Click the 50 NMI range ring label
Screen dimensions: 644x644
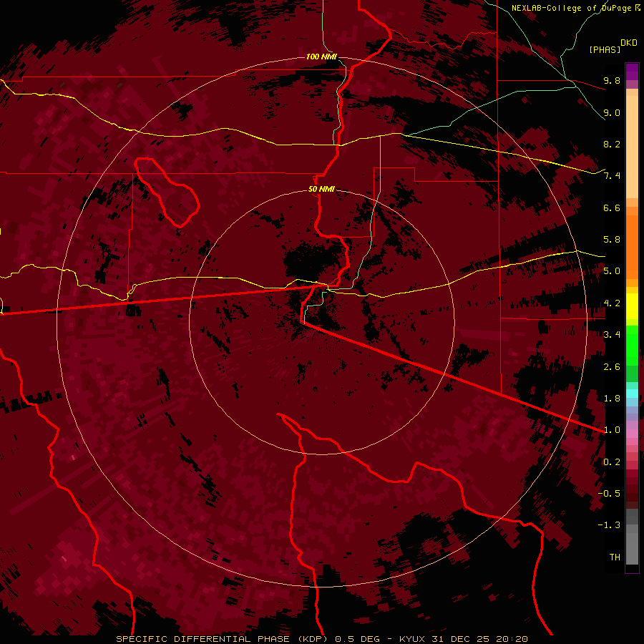coord(321,189)
